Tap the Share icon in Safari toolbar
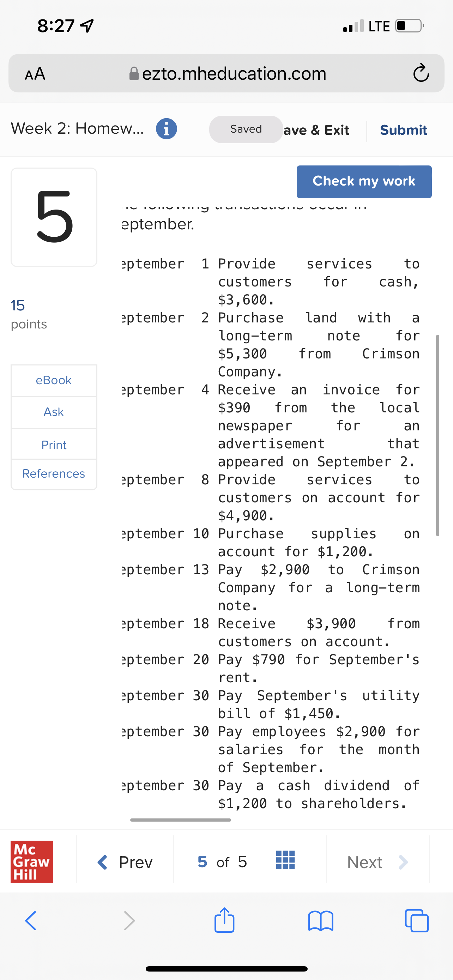Screen dimensions: 453x980 coord(224,921)
